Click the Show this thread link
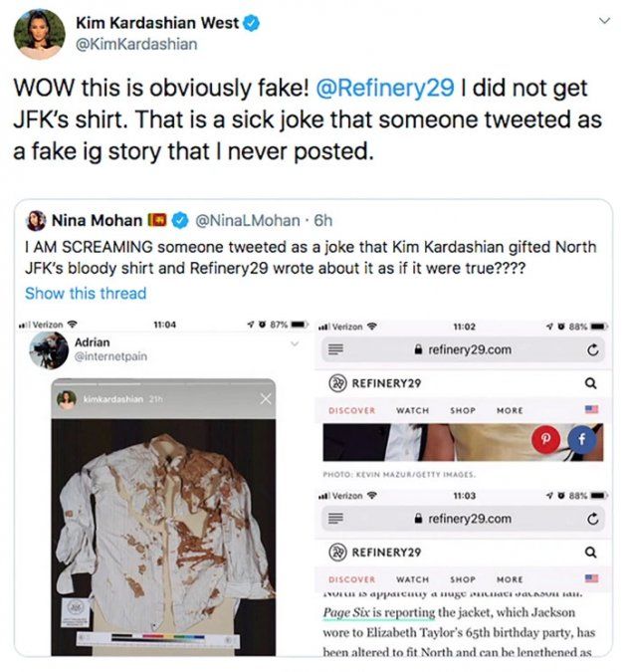This screenshot has height=672, width=628. tap(86, 293)
